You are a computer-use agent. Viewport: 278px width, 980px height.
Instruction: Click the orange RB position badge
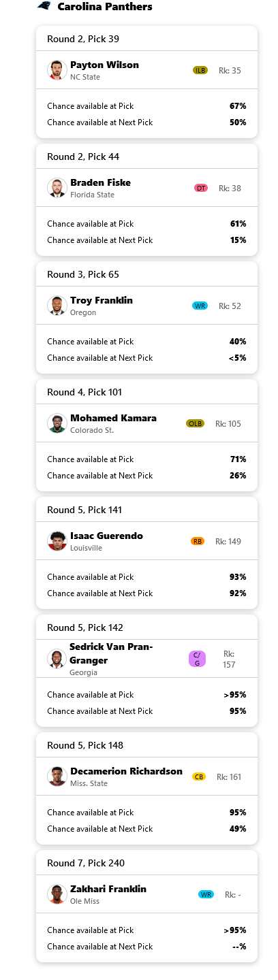click(198, 542)
